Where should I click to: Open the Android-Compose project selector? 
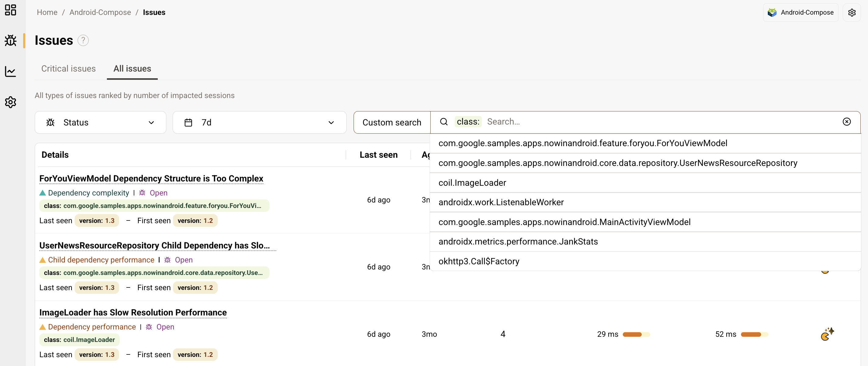(x=800, y=12)
